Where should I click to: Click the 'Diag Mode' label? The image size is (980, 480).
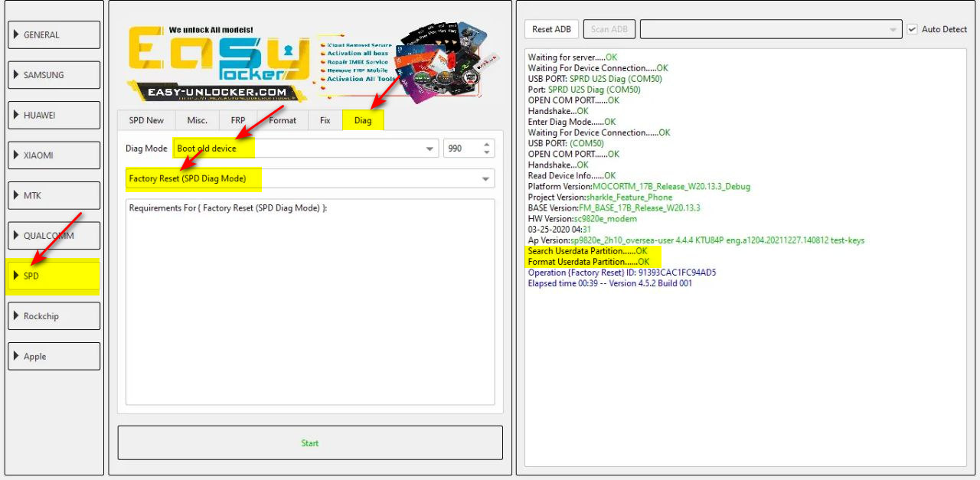point(145,149)
